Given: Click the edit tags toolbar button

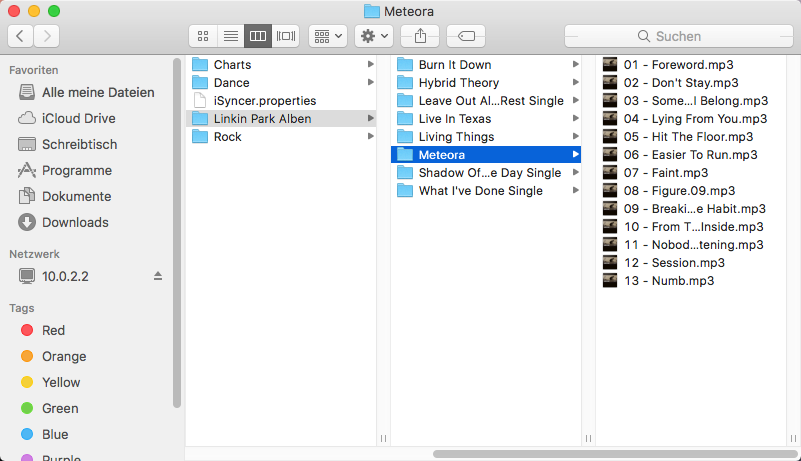Looking at the screenshot, I should point(466,36).
